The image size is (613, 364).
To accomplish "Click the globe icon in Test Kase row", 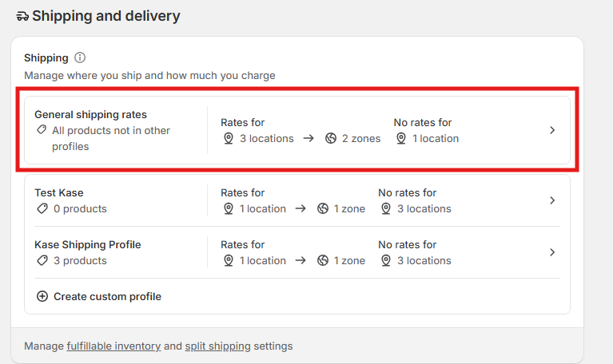I will pyautogui.click(x=323, y=208).
